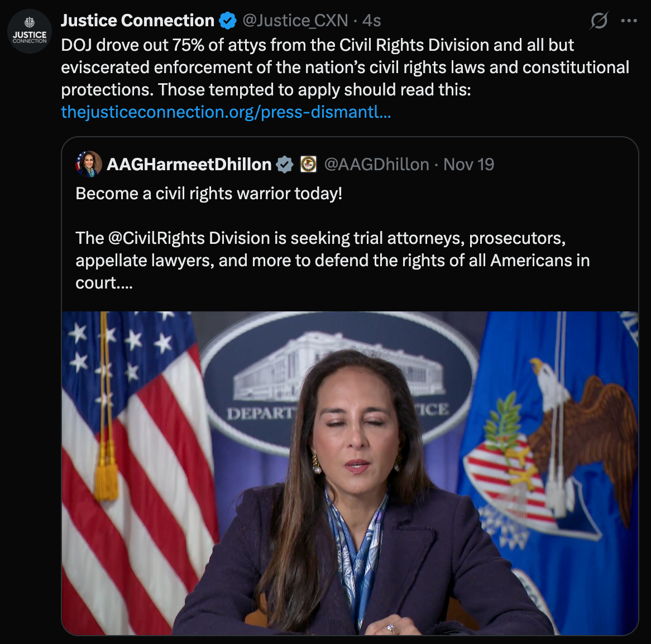Click the Justice Connection display name
Screen dimensions: 651x644
click(137, 21)
